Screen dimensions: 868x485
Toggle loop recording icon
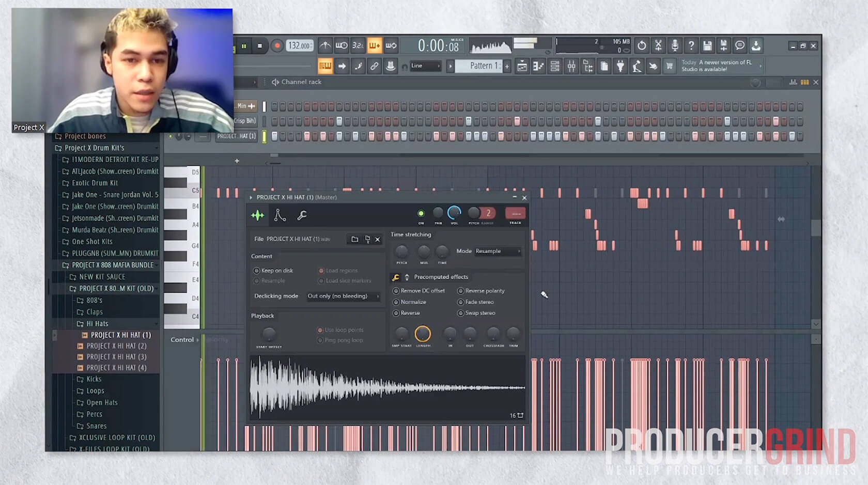click(391, 46)
